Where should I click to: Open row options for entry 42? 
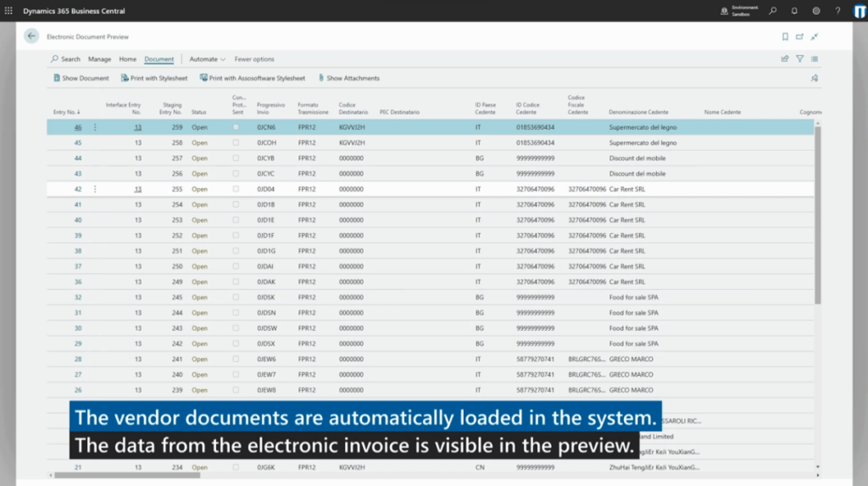(x=95, y=189)
